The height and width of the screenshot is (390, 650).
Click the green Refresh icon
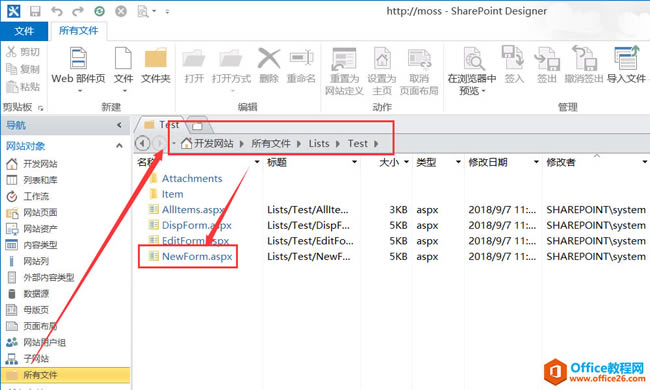(x=99, y=11)
